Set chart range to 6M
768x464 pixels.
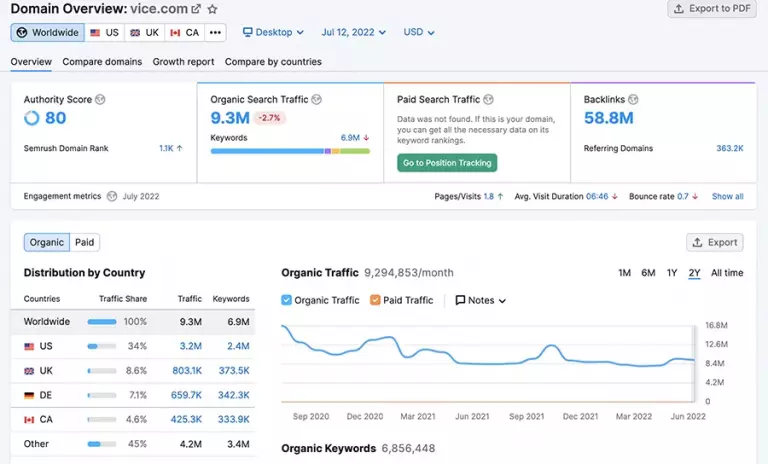click(648, 273)
